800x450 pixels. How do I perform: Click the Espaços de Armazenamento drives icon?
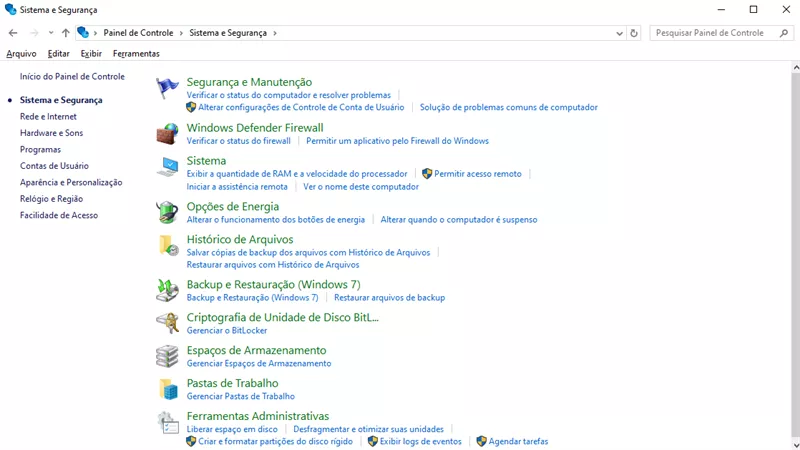167,356
